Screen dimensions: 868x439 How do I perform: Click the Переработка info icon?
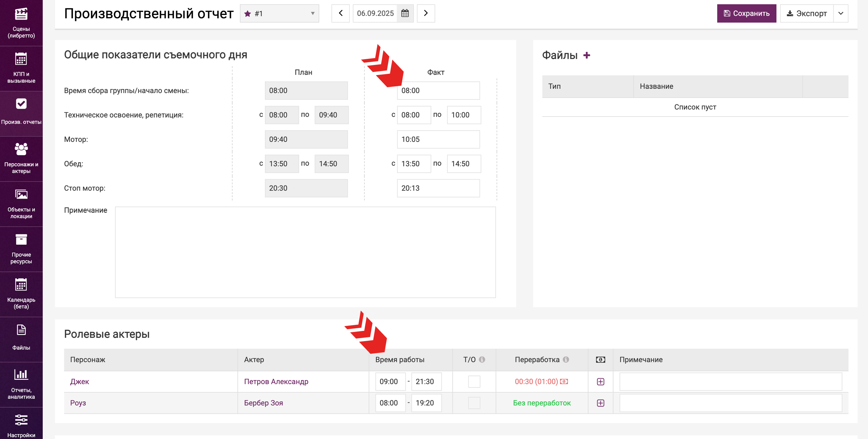(566, 359)
